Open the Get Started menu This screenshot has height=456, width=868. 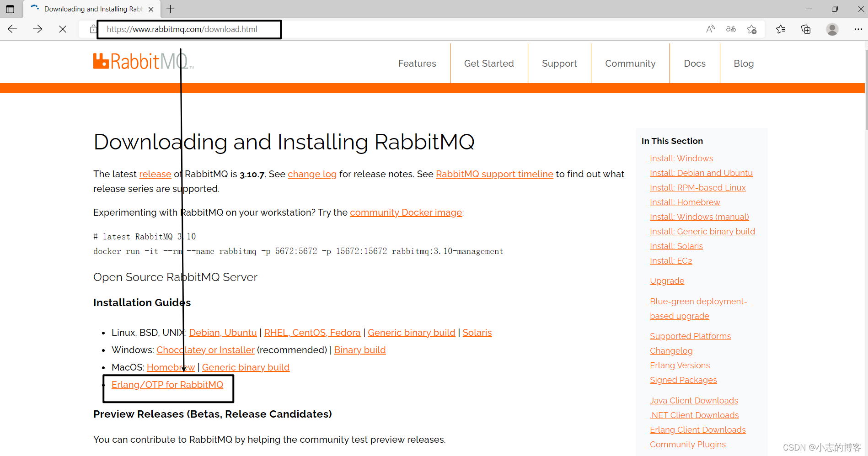[489, 64]
